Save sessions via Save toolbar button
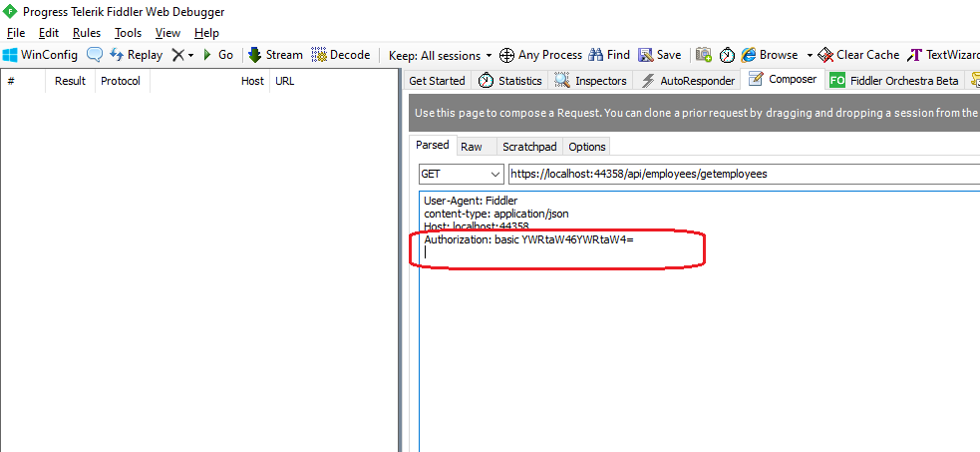 tap(659, 55)
